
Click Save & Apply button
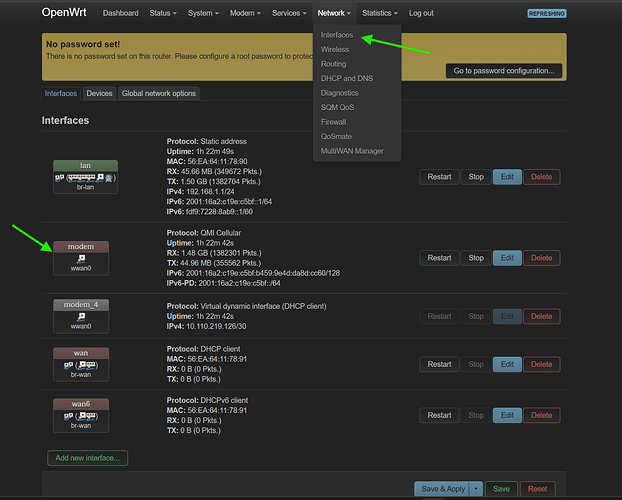click(x=443, y=489)
